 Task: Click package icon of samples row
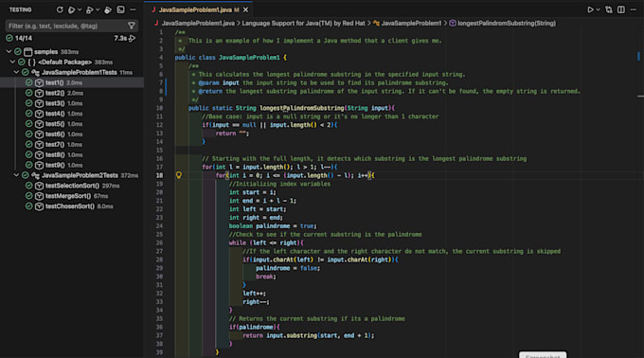pyautogui.click(x=27, y=52)
